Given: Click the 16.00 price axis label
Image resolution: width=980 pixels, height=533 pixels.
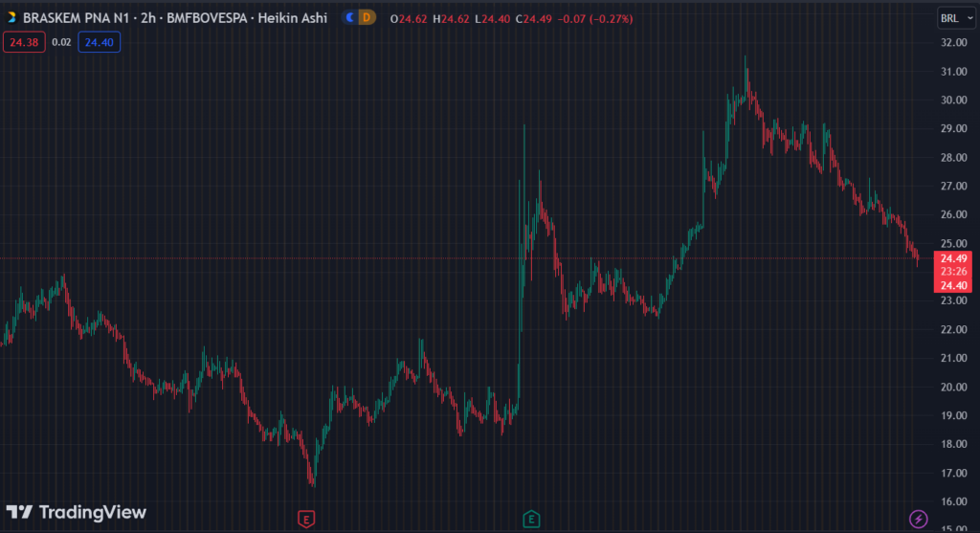Looking at the screenshot, I should pyautogui.click(x=954, y=501).
